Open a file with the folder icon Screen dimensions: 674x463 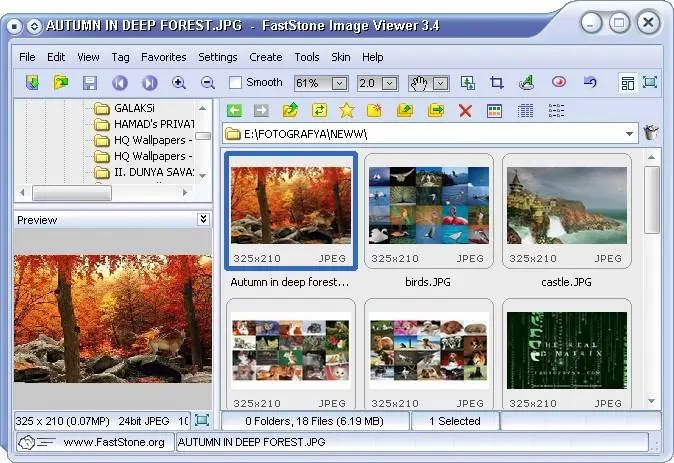[61, 82]
